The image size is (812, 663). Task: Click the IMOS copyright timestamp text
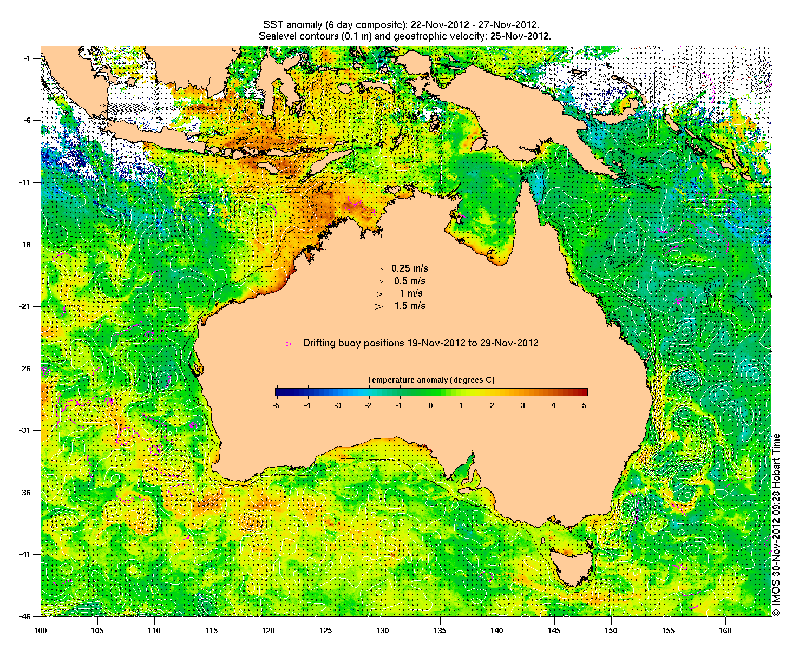[x=776, y=524]
